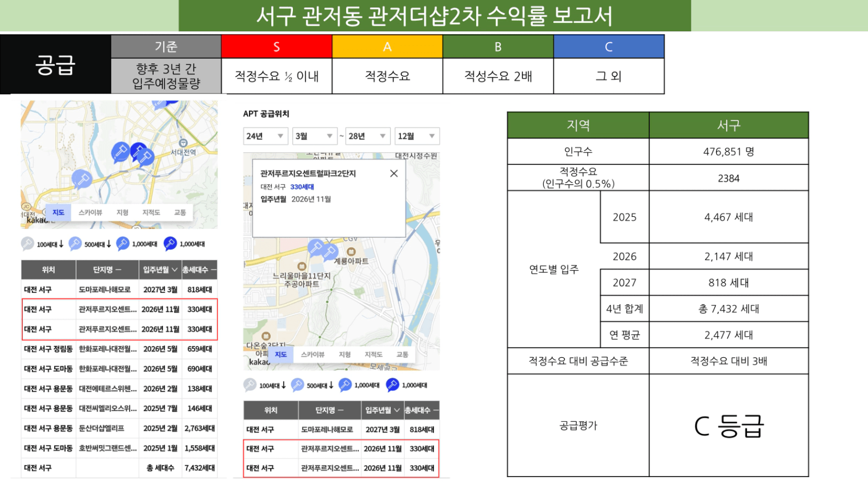
Task: Click the 계룡아파트 building icon on the map
Action: coord(351,252)
